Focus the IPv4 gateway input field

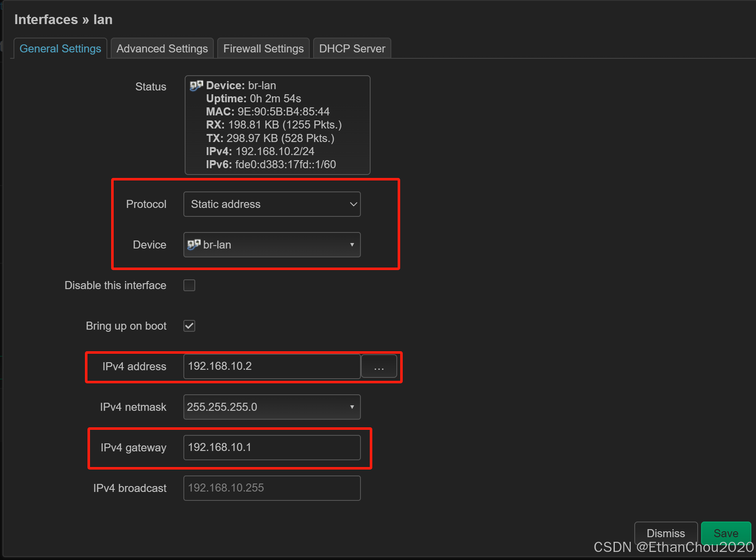[272, 448]
